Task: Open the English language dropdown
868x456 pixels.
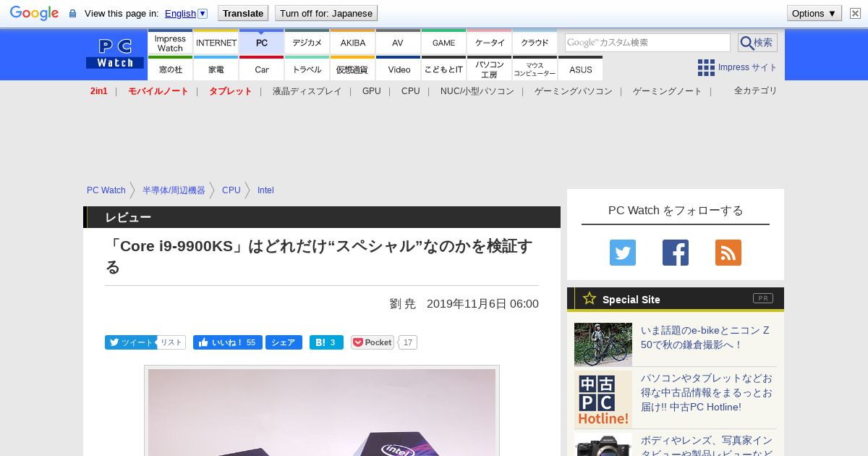Action: coord(186,13)
